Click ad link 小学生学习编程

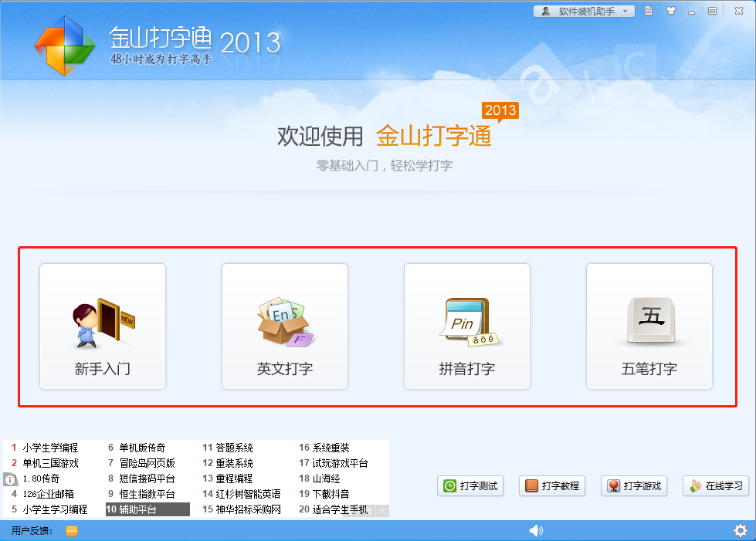click(55, 509)
